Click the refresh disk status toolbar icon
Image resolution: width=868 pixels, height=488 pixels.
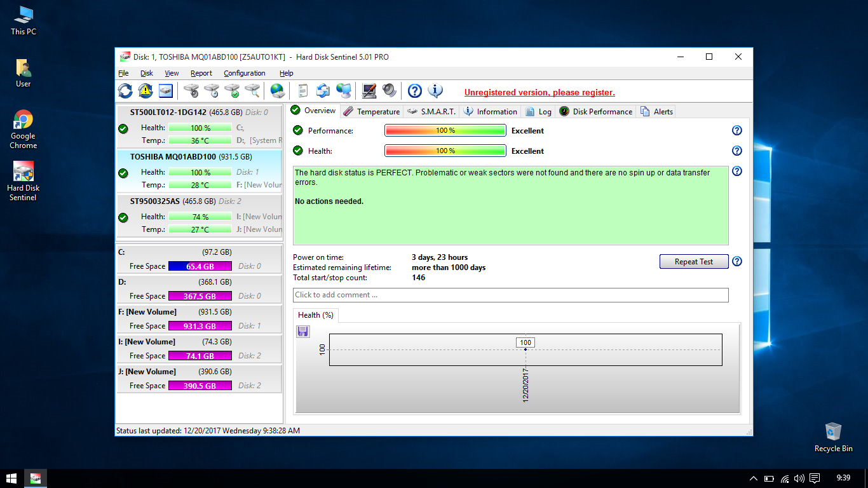click(x=125, y=91)
